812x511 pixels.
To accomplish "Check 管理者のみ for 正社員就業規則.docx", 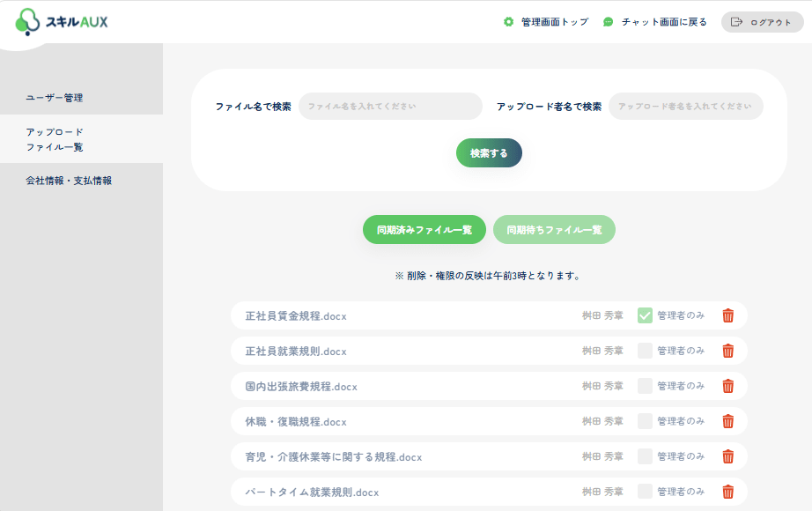I will (645, 351).
